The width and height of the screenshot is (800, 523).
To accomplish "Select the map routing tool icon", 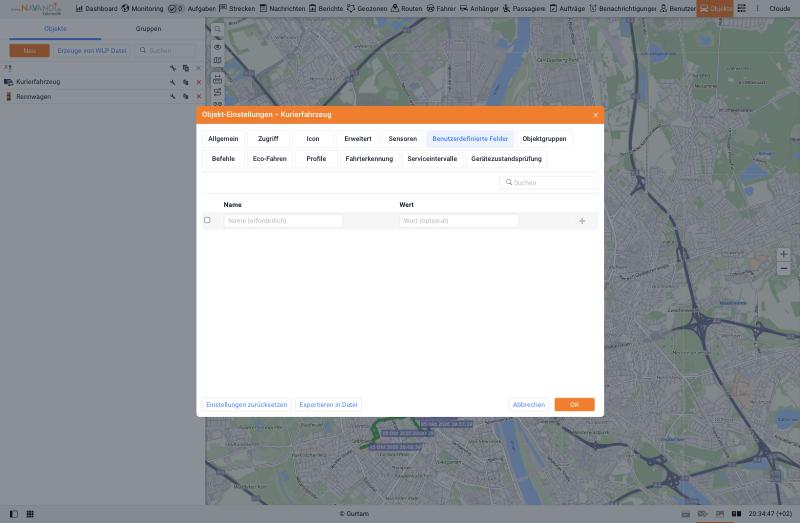I will (217, 92).
